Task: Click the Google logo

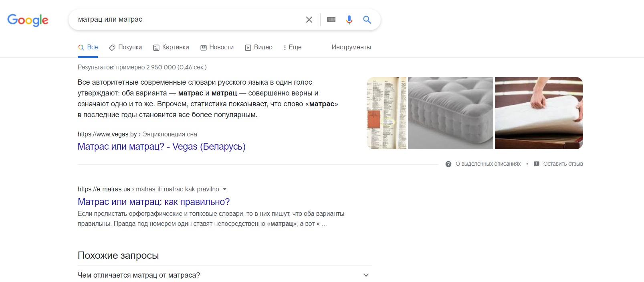Action: coord(28,20)
